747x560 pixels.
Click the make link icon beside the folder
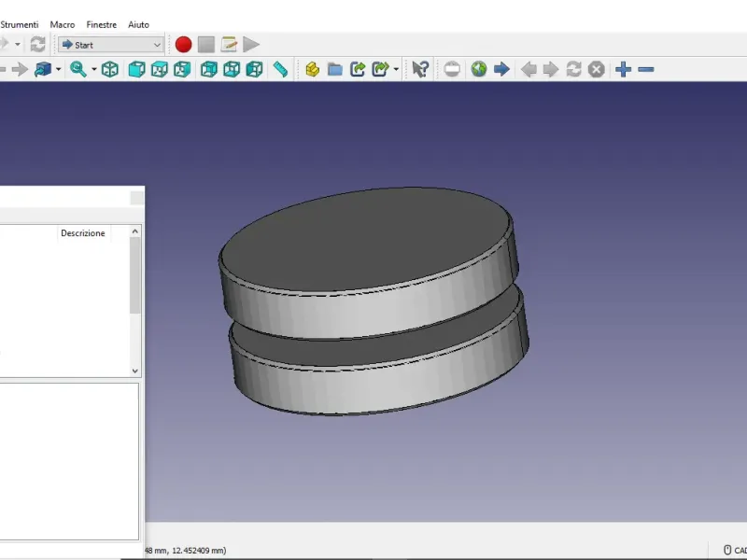click(358, 69)
